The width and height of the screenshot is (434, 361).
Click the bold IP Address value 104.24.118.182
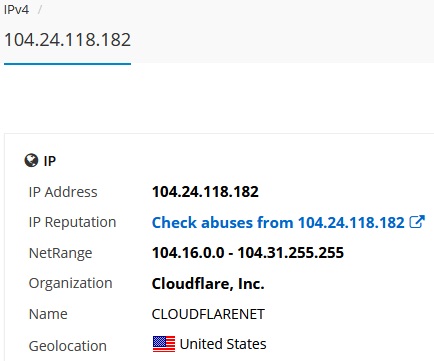(x=205, y=192)
